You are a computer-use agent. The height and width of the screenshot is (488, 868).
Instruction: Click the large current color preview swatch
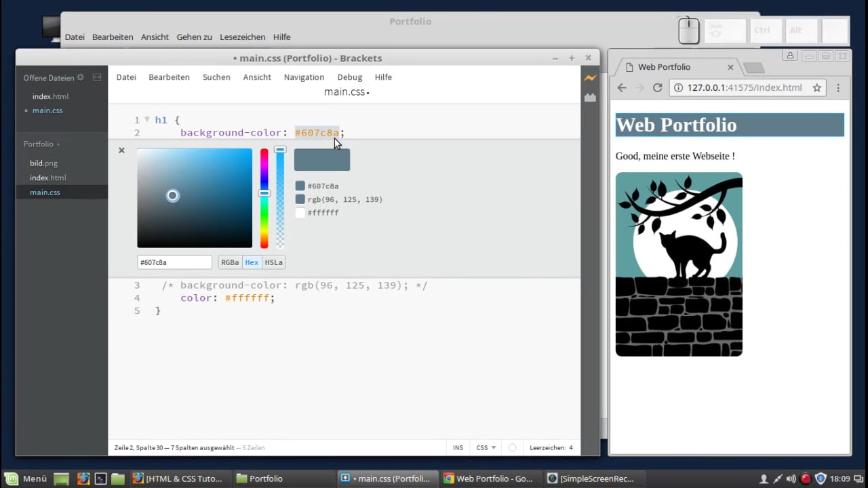coord(322,159)
